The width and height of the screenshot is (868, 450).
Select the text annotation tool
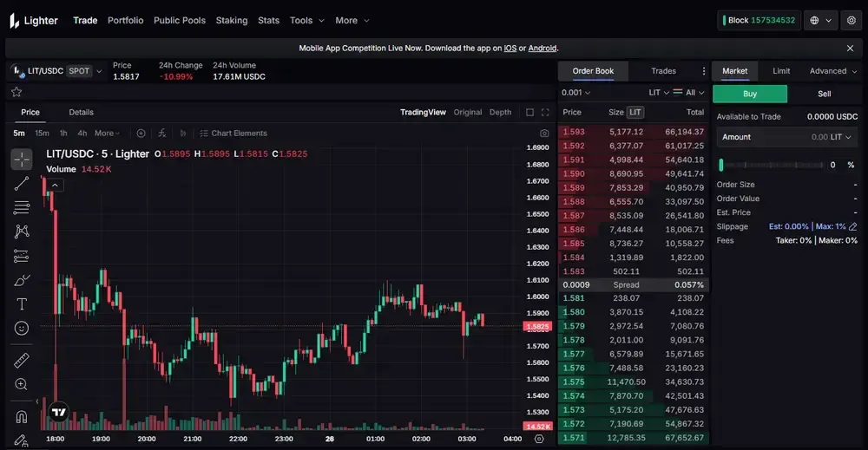point(22,304)
